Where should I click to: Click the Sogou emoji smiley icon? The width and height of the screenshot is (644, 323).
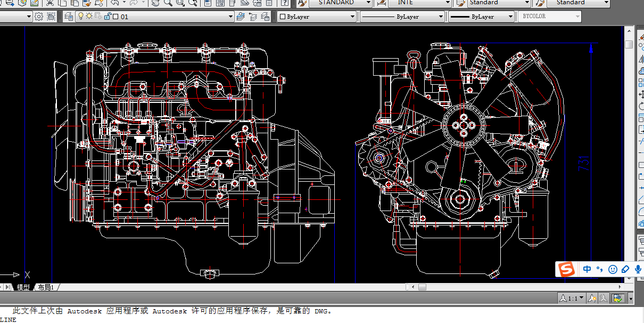[x=613, y=270]
